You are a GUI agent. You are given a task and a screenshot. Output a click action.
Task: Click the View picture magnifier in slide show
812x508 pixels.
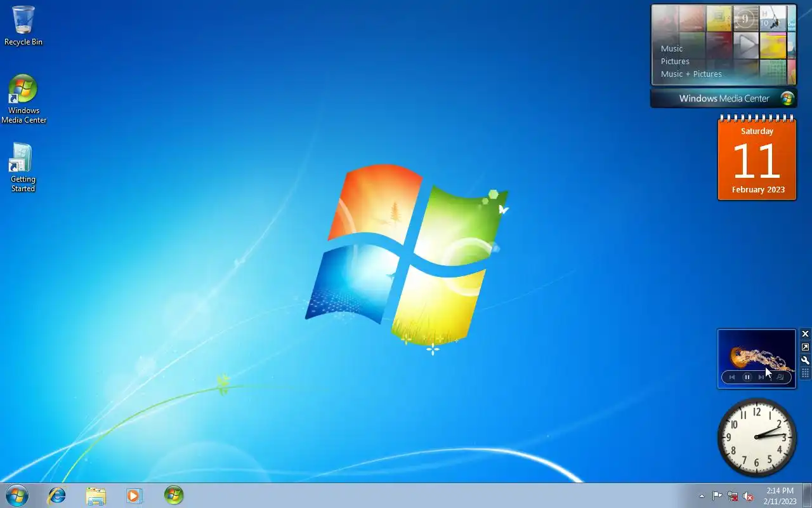[780, 377]
